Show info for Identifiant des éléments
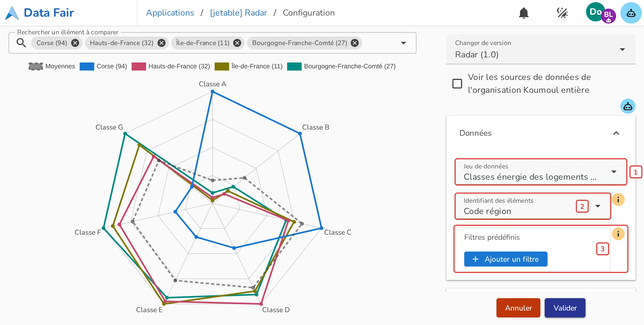This screenshot has width=644, height=325. click(618, 200)
